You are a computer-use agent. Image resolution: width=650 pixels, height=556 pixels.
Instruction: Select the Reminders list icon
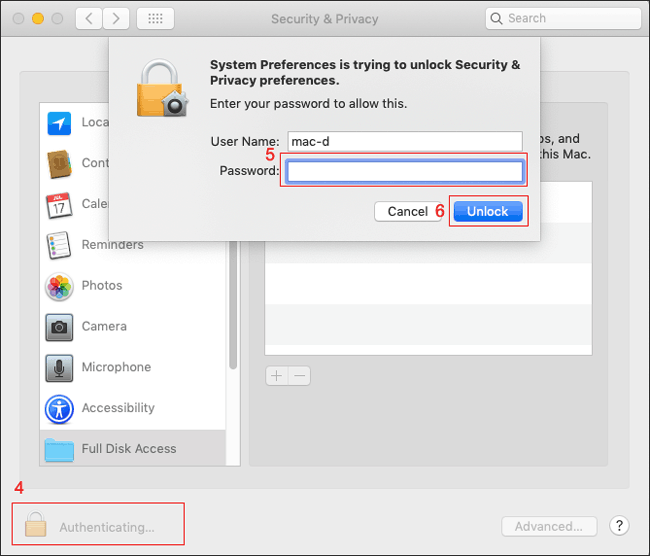point(60,245)
